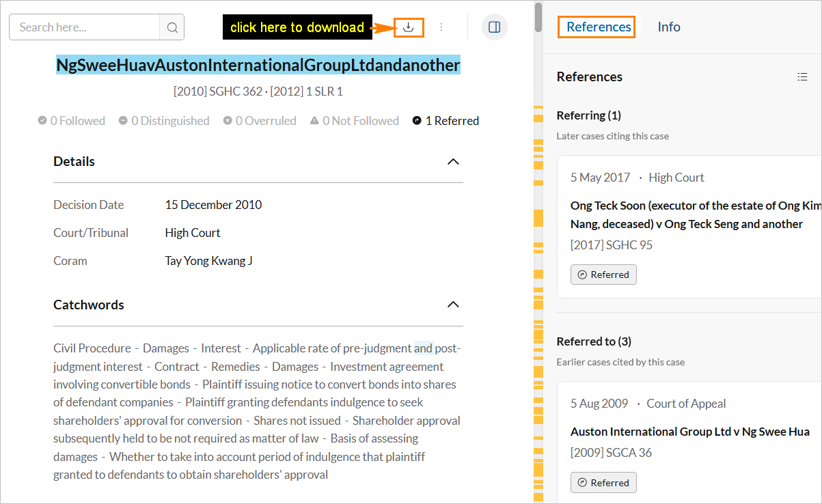Image resolution: width=822 pixels, height=504 pixels.
Task: Click the 0 Followed status icon
Action: click(x=42, y=121)
